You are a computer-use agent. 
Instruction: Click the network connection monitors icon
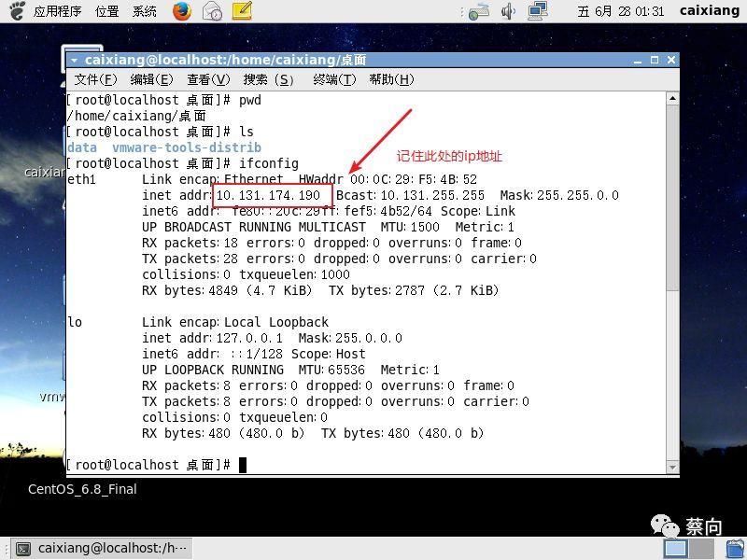pos(538,11)
